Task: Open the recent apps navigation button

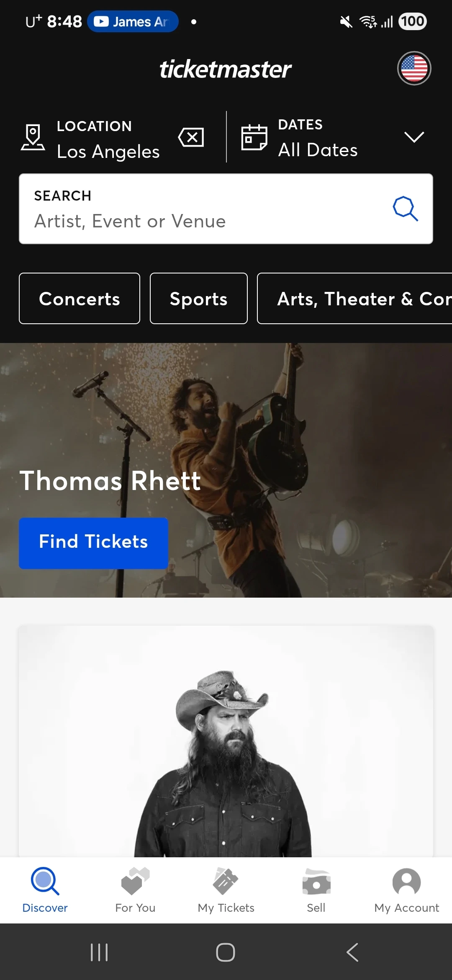Action: [x=99, y=952]
